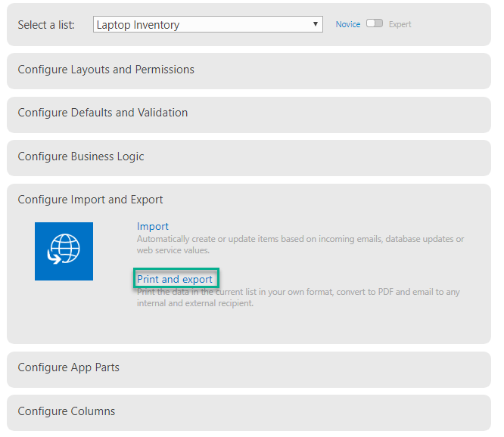This screenshot has height=437, width=504.
Task: Open the Import link
Action: pyautogui.click(x=153, y=226)
